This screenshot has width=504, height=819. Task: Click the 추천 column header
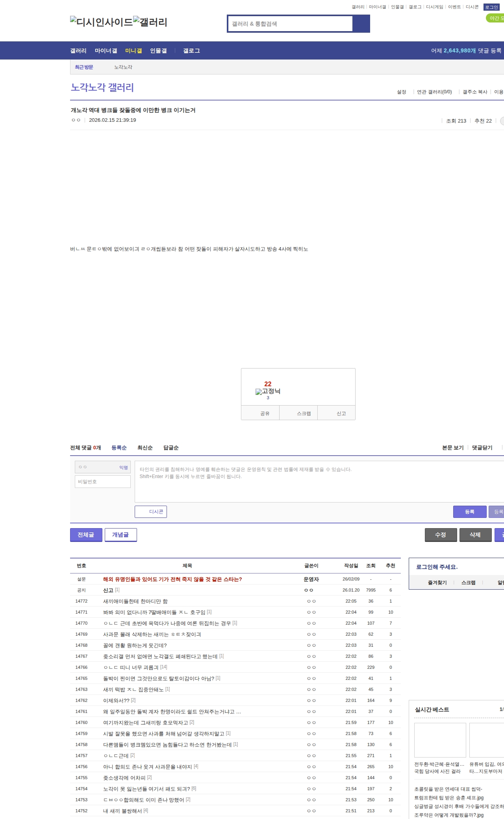[x=390, y=566]
